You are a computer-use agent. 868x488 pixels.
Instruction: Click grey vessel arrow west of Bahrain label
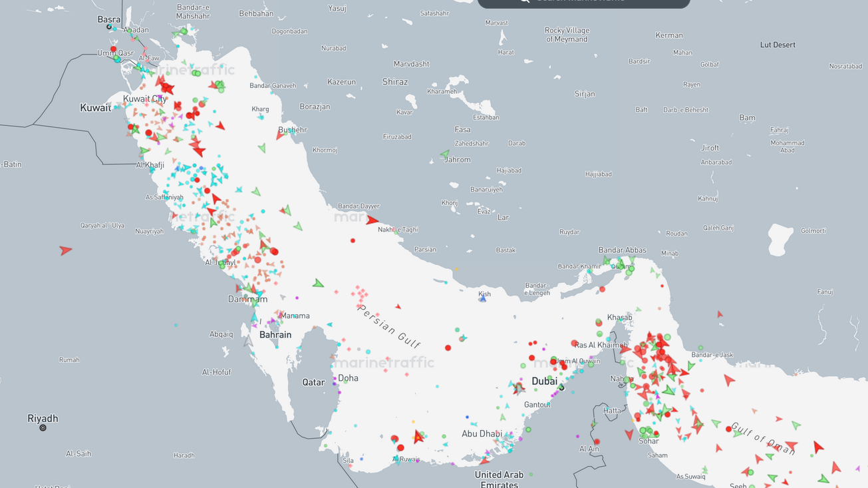click(248, 342)
